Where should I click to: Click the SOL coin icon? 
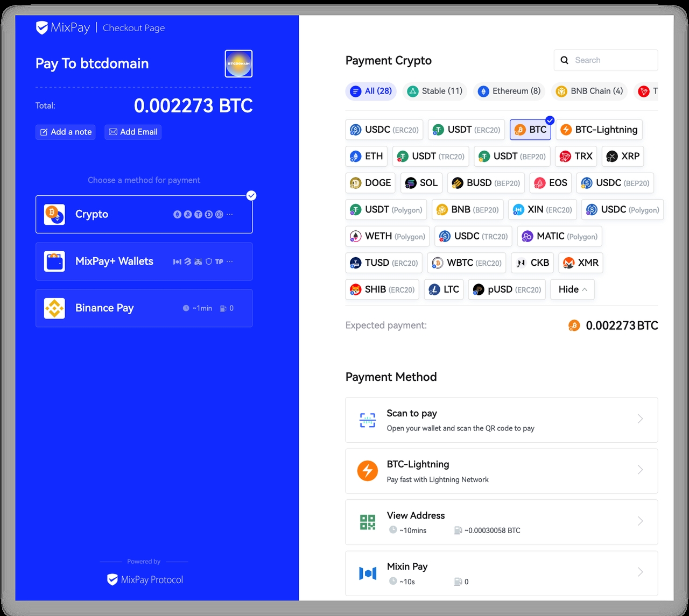411,183
